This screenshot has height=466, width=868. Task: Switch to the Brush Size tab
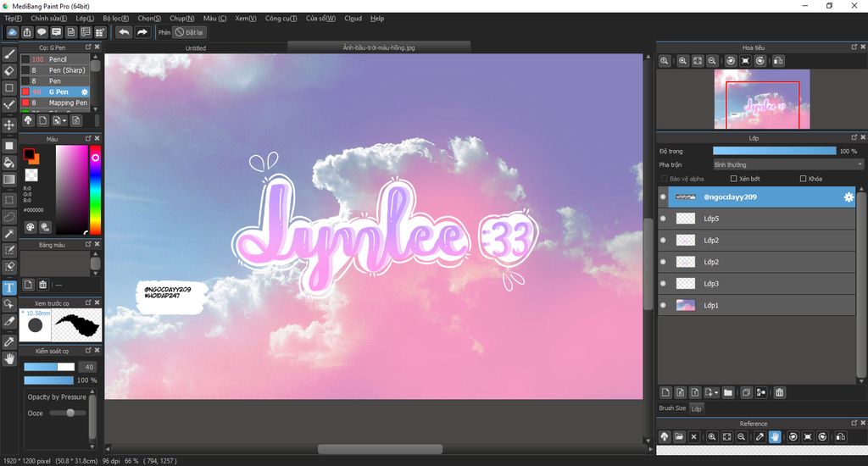coord(672,408)
